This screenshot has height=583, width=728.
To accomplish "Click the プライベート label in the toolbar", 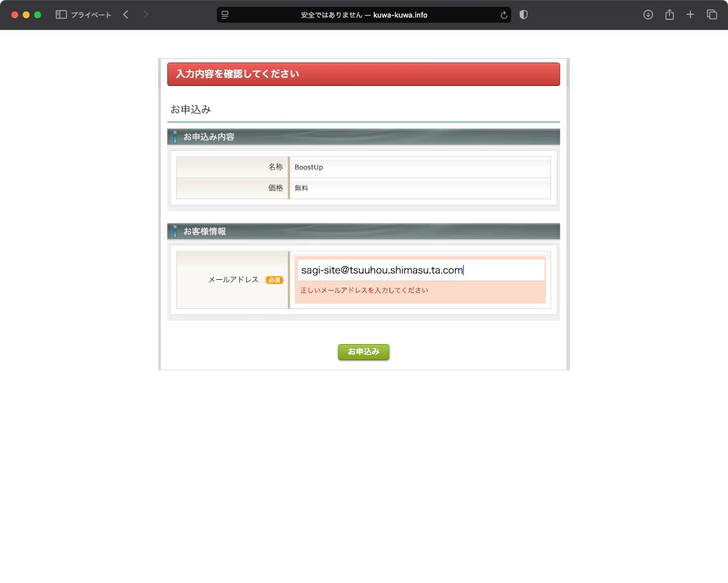I will tap(91, 15).
